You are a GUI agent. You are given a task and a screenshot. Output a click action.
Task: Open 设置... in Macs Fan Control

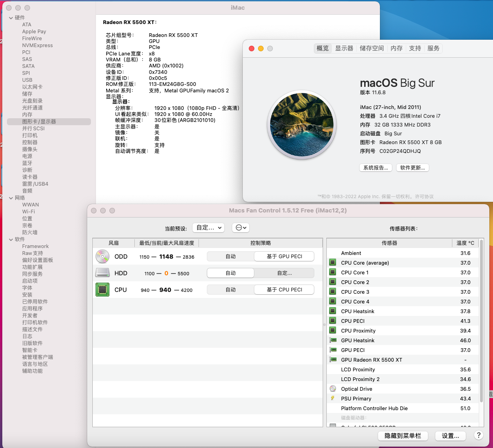click(x=450, y=436)
